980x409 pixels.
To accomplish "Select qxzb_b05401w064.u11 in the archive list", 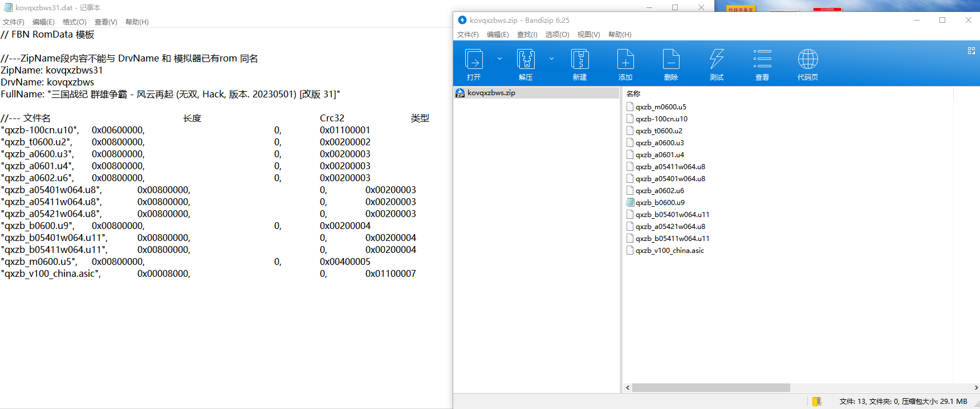I will click(673, 214).
